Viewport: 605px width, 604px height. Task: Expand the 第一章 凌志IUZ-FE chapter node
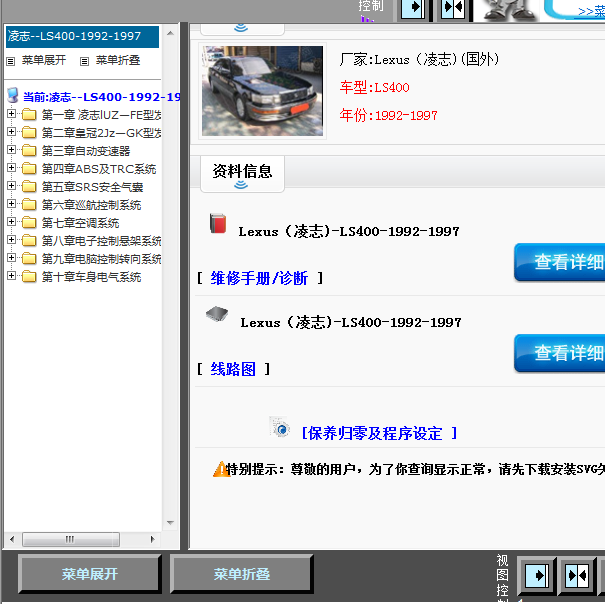pyautogui.click(x=11, y=113)
